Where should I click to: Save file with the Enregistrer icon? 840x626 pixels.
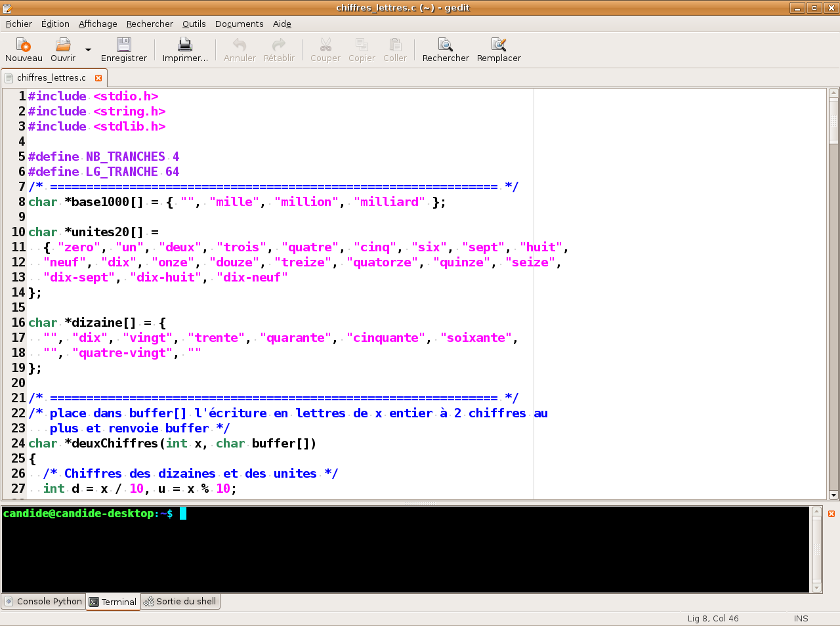[x=123, y=45]
